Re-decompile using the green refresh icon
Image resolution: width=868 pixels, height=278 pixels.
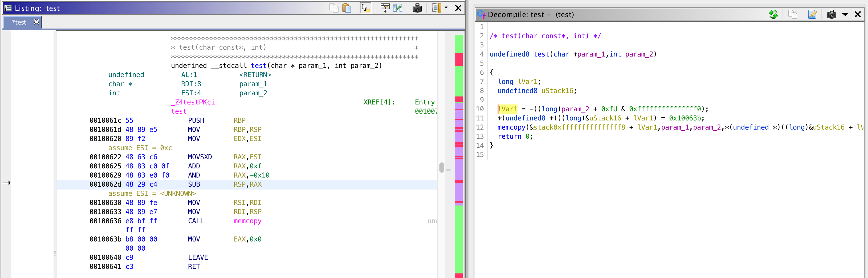774,14
